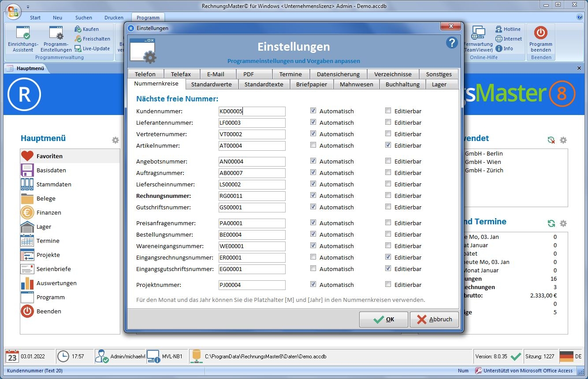Open the Einrichtungs-Assistent wizard

click(23, 39)
